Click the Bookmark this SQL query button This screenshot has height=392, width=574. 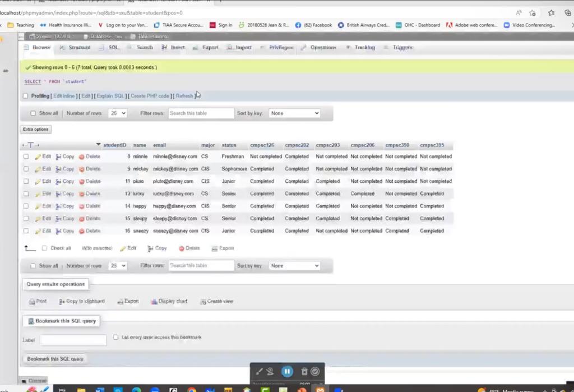click(55, 359)
